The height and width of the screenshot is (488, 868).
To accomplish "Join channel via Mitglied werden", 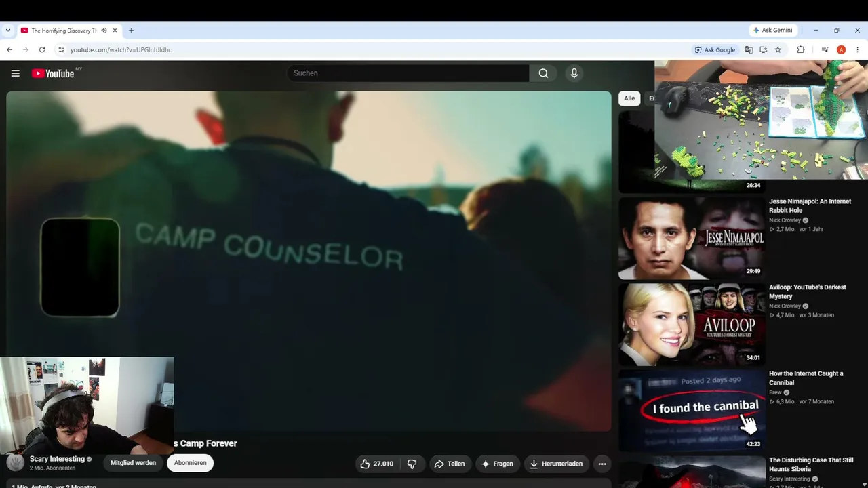I will pyautogui.click(x=134, y=463).
